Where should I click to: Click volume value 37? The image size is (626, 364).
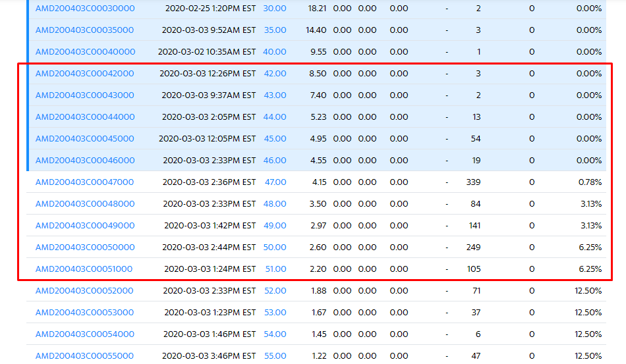(476, 313)
